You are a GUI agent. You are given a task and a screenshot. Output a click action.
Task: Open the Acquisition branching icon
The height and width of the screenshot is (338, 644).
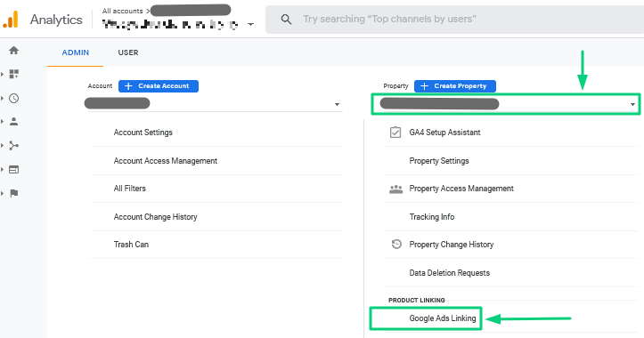(13, 146)
